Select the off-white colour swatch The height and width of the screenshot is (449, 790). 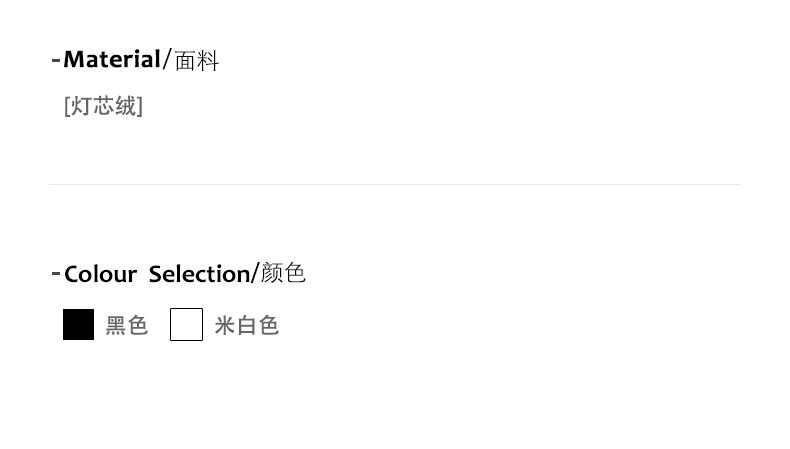point(186,325)
